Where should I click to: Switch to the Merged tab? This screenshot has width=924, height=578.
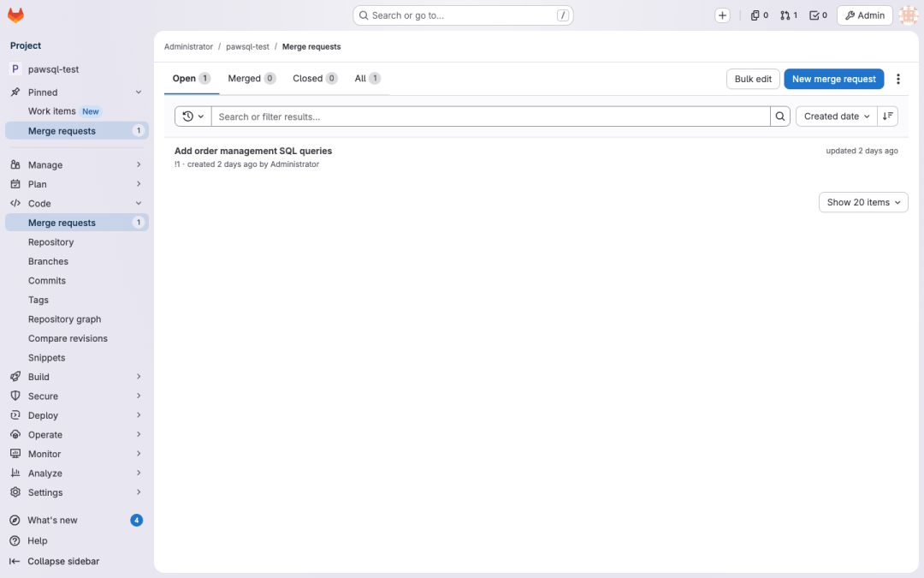tap(252, 79)
